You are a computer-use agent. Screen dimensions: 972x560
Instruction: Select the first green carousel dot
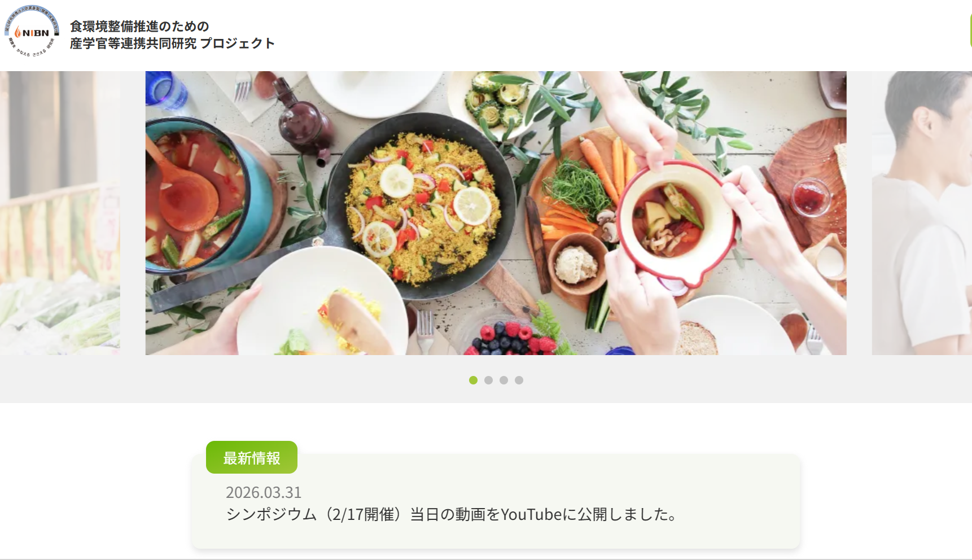[473, 380]
